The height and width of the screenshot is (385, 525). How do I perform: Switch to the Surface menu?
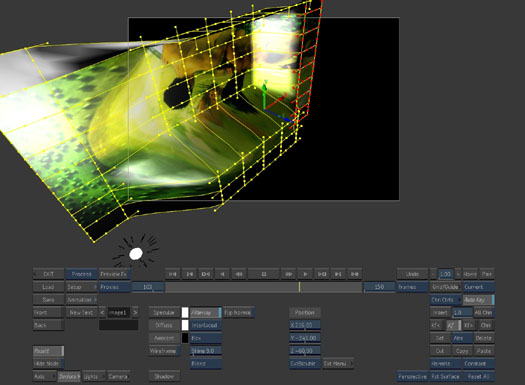point(69,377)
